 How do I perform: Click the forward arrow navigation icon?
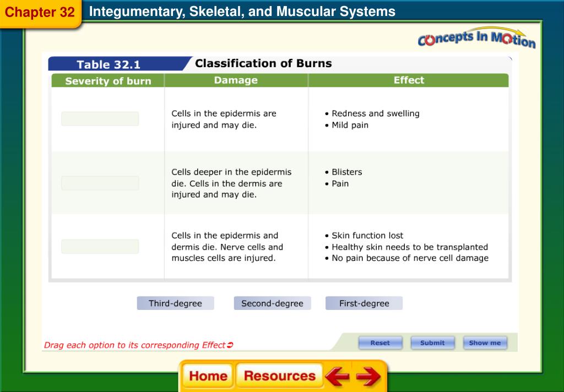click(x=368, y=376)
